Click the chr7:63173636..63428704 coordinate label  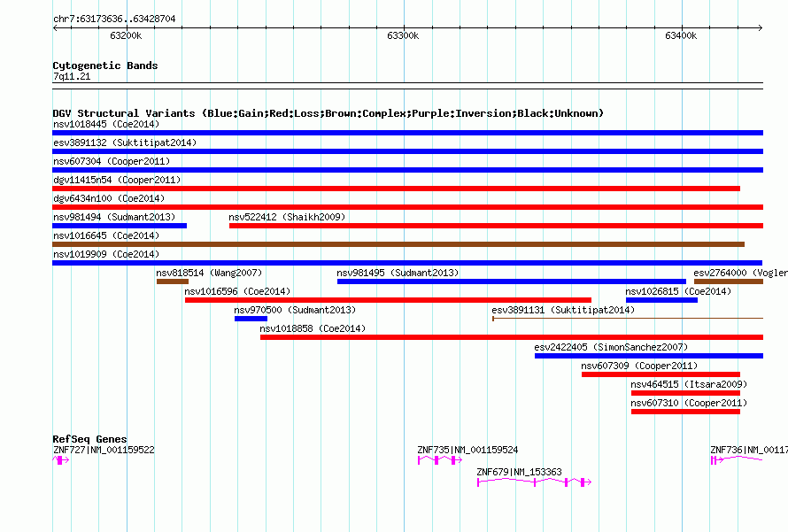tap(114, 19)
